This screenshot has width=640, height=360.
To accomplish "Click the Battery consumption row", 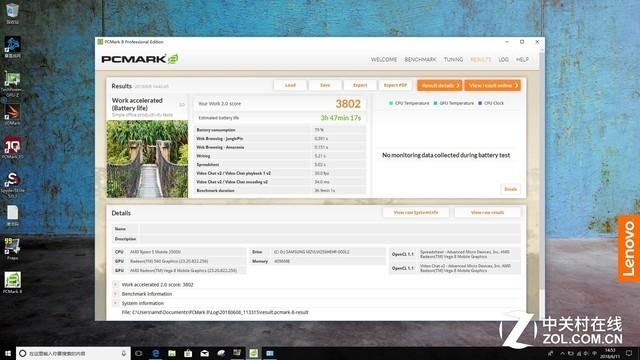I will (280, 130).
